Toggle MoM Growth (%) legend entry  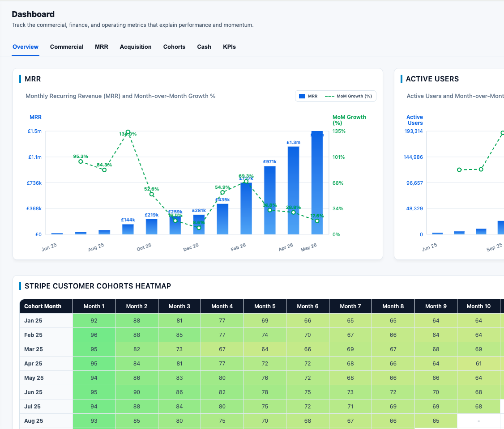(x=348, y=96)
